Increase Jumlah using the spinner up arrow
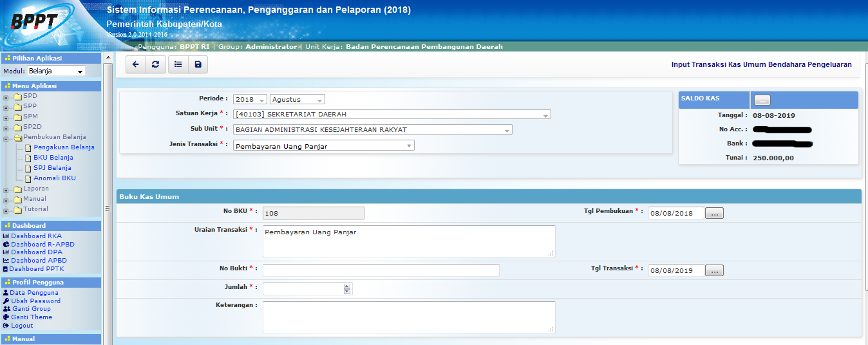 click(347, 286)
